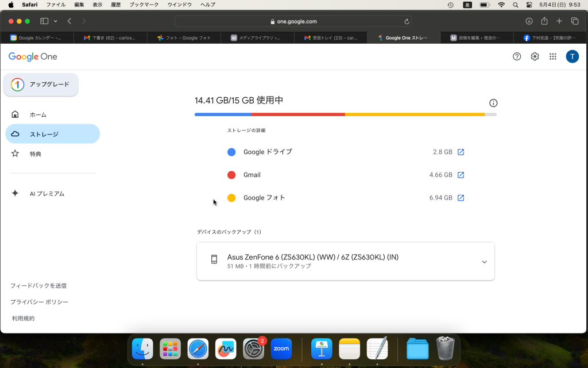Open the ウインドウ menu
Image resolution: width=588 pixels, height=368 pixels.
click(180, 5)
